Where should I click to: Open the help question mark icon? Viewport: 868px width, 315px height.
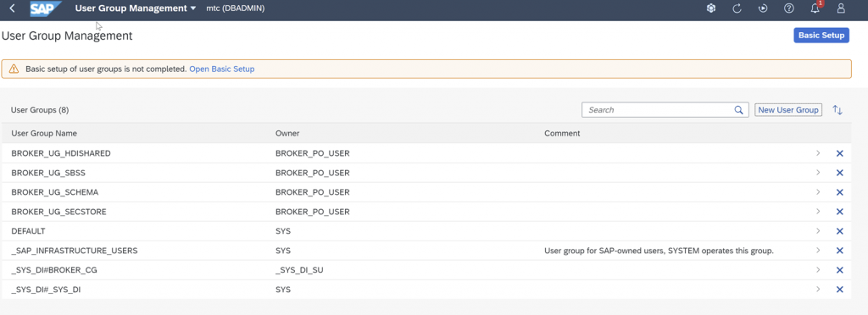pyautogui.click(x=789, y=8)
